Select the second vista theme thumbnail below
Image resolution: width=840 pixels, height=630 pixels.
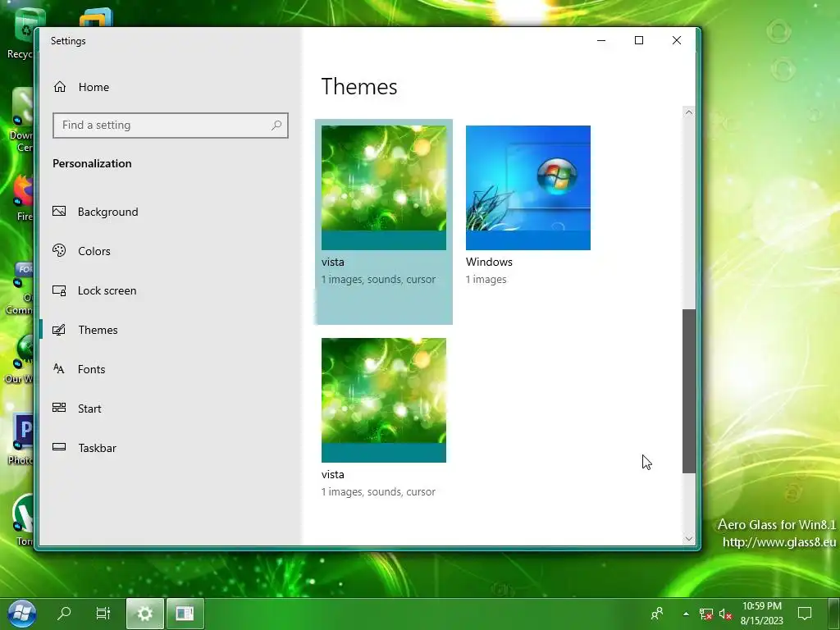point(384,400)
